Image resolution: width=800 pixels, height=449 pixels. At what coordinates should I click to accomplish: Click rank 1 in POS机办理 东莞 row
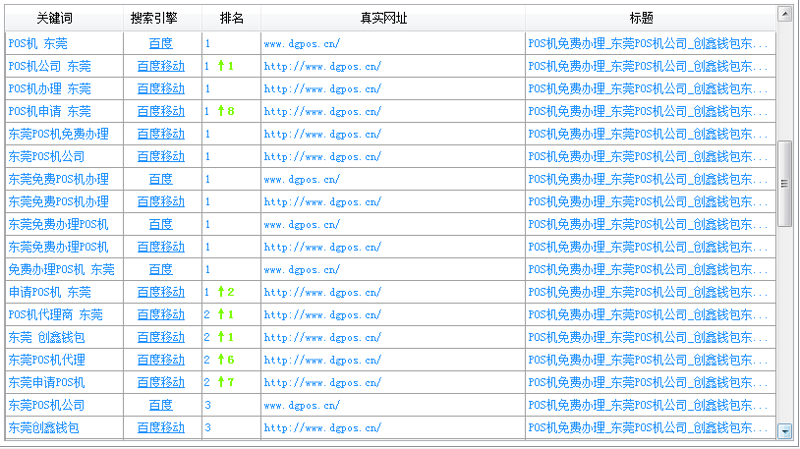click(x=208, y=89)
